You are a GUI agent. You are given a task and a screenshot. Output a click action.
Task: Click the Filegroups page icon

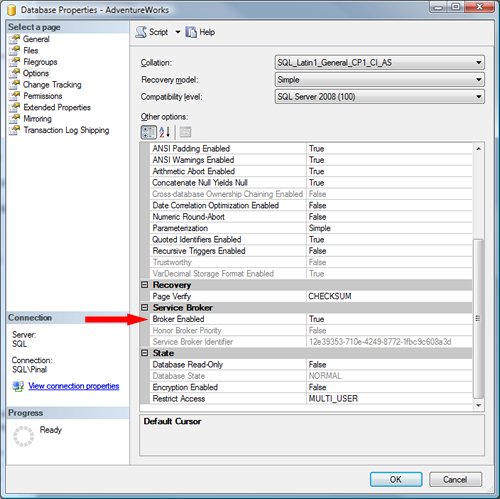[x=14, y=62]
